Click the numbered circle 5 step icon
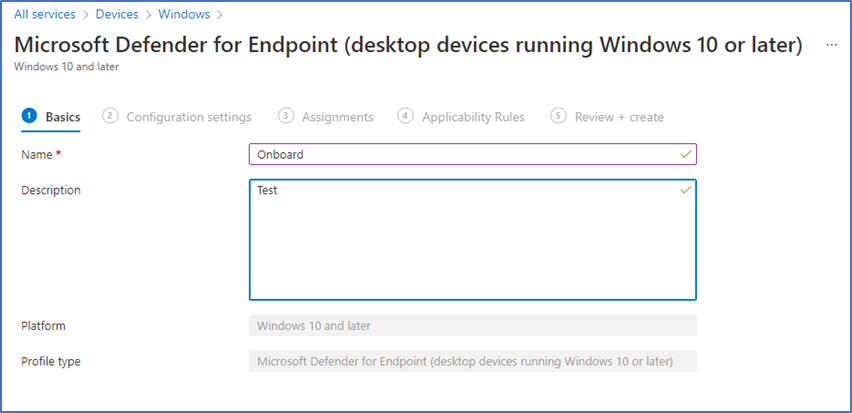Image resolution: width=852 pixels, height=413 pixels. coord(558,116)
